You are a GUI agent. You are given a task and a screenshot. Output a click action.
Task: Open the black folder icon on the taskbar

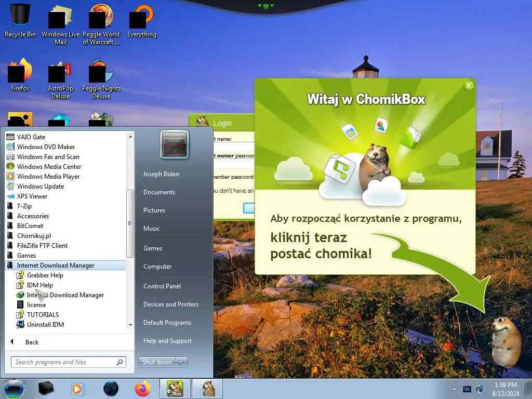point(46,389)
